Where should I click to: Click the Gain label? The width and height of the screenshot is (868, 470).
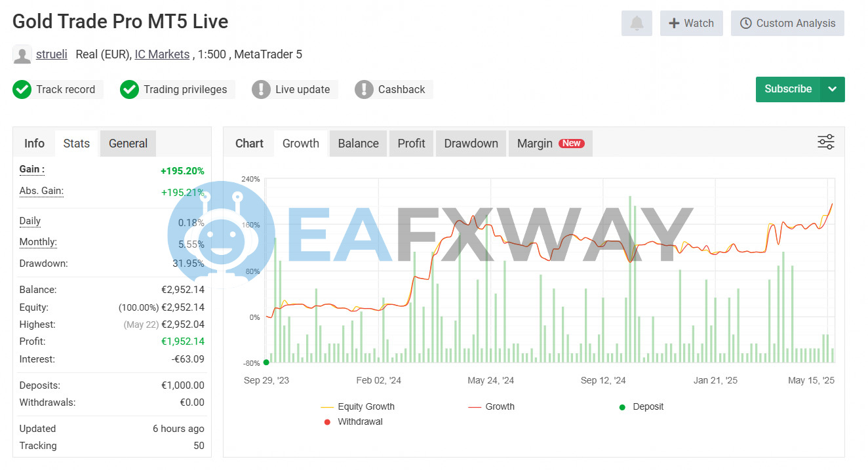[32, 169]
